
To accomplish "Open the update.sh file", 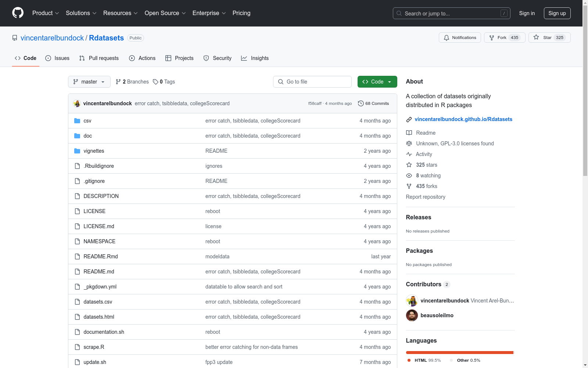I will click(x=95, y=362).
